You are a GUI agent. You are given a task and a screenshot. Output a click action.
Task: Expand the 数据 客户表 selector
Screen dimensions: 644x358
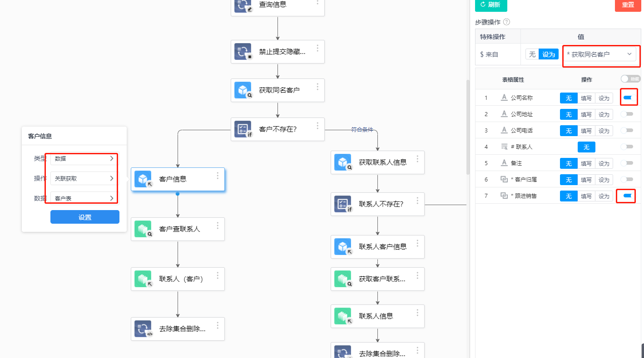click(x=84, y=198)
